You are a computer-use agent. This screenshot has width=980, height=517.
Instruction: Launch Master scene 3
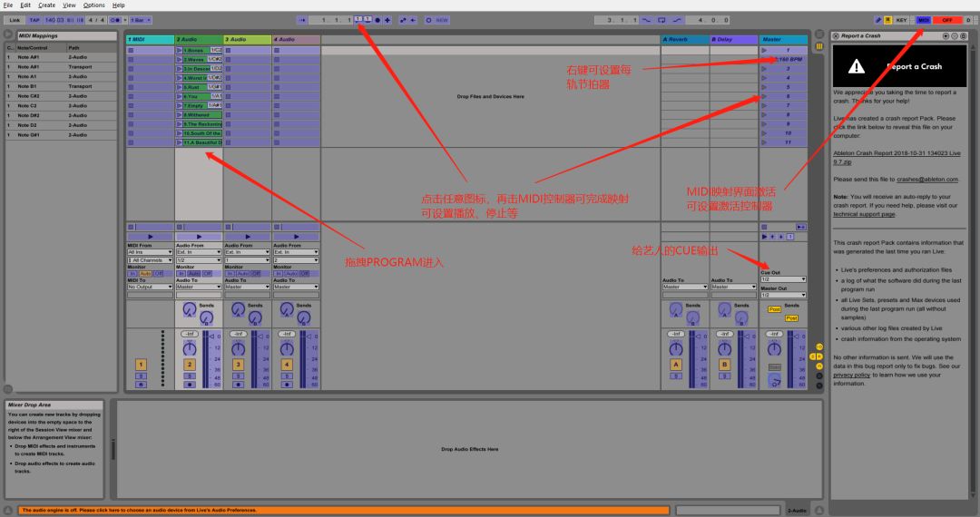click(x=764, y=69)
